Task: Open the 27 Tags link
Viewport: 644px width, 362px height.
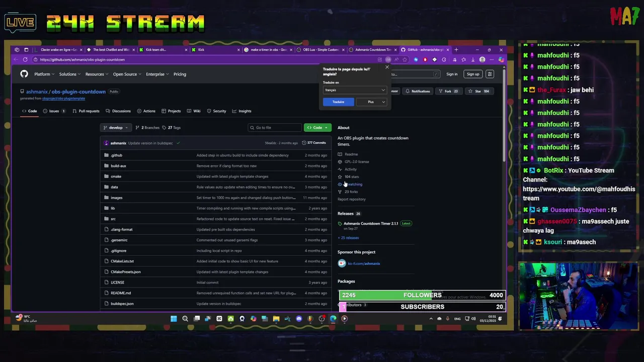Action: tap(172, 128)
